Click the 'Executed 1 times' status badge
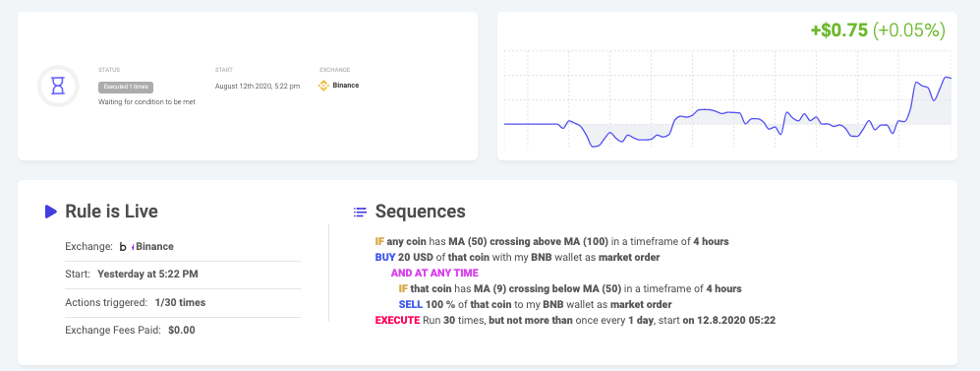This screenshot has width=980, height=371. click(126, 88)
